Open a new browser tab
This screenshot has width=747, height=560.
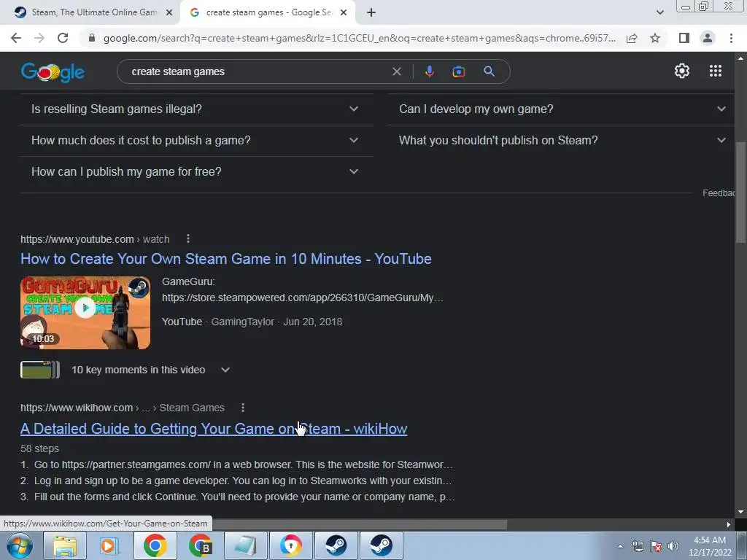[371, 13]
